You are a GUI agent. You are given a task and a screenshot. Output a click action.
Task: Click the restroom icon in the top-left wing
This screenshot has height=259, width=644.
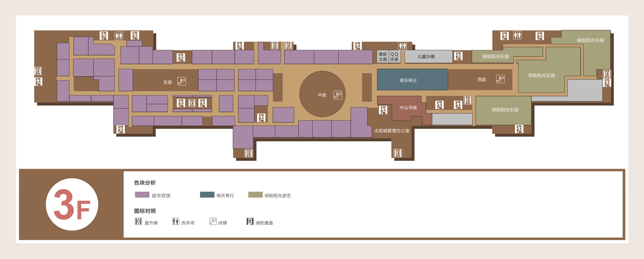[119, 36]
